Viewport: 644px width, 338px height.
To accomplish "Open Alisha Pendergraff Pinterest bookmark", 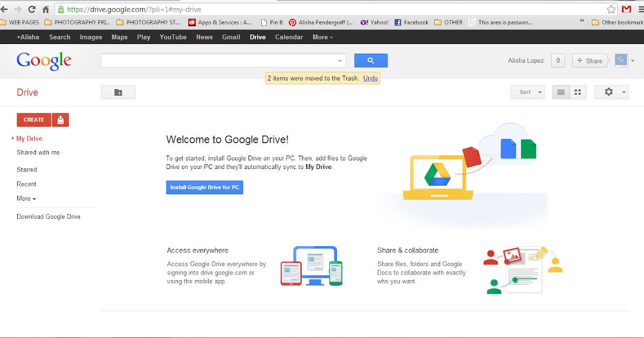I will click(x=321, y=23).
